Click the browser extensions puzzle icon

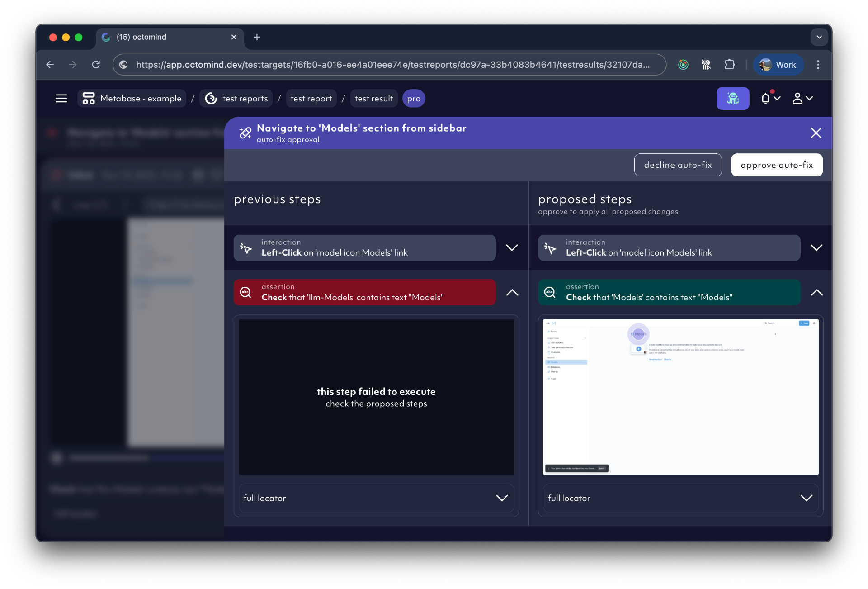pos(729,65)
